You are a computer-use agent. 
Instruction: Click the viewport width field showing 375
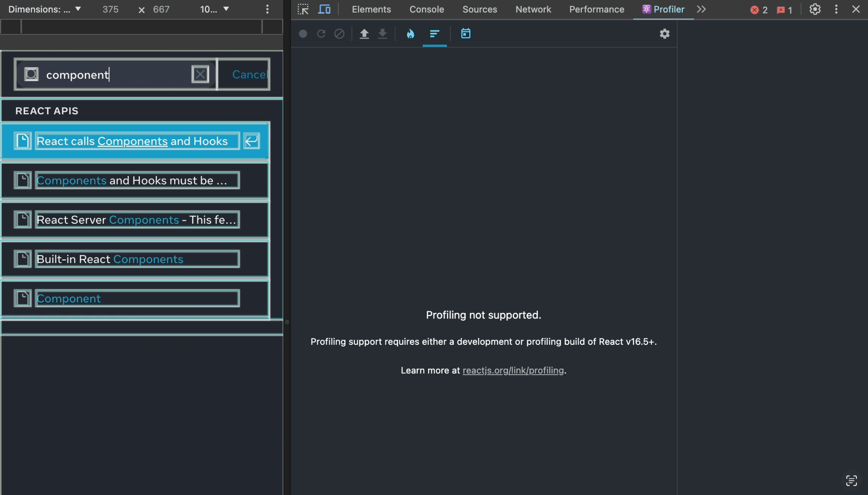[x=110, y=9]
